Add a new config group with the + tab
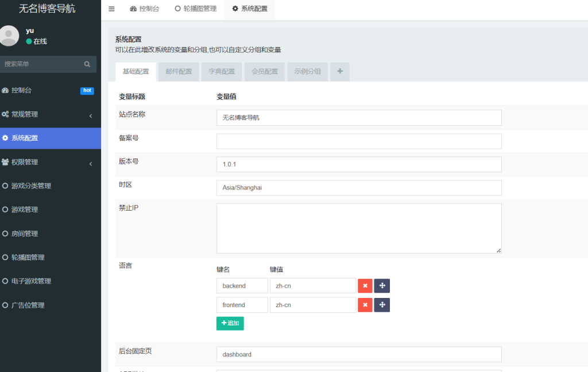This screenshot has width=588, height=372. pos(339,71)
